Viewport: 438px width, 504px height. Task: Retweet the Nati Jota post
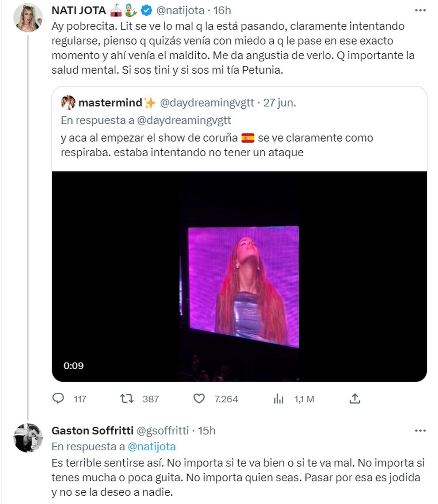[127, 399]
